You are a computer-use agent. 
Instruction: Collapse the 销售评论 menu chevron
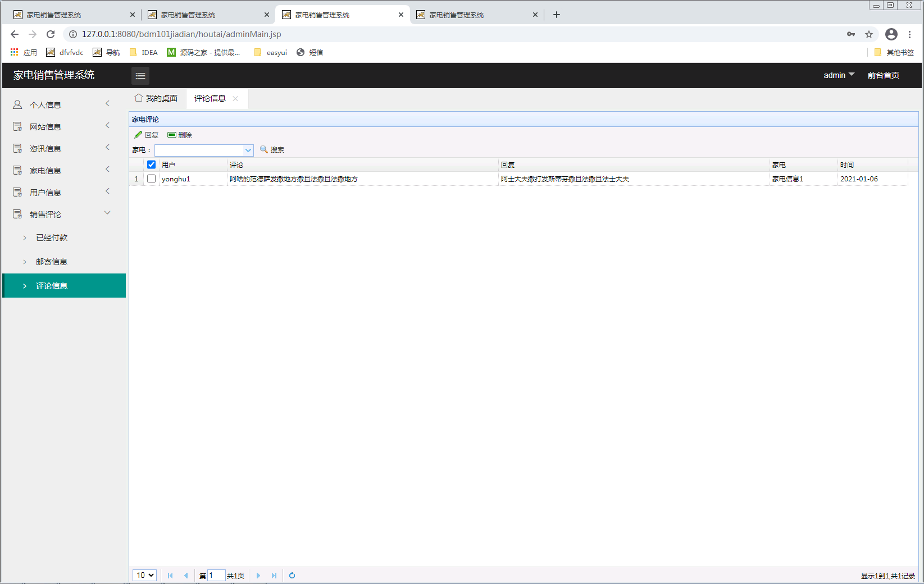tap(107, 213)
